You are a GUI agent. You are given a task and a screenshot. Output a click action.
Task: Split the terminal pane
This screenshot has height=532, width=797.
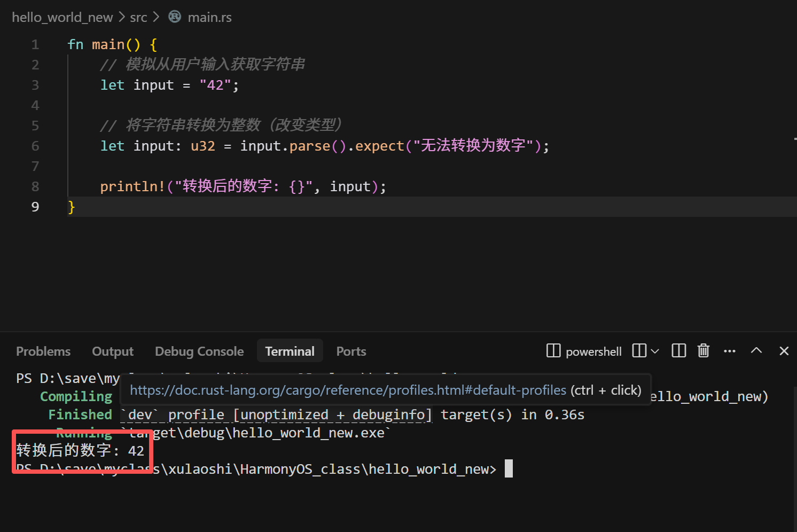tap(679, 350)
